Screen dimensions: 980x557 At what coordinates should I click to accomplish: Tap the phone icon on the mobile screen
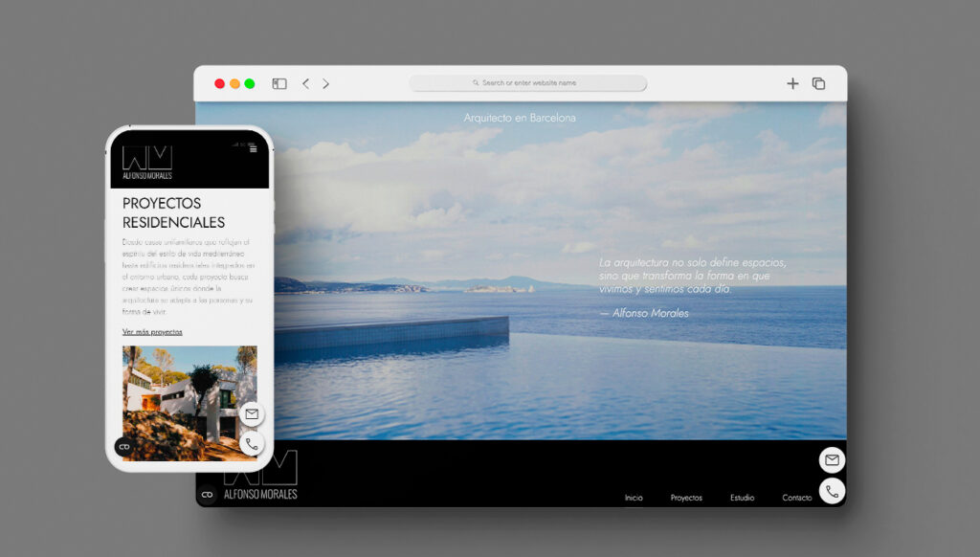coord(251,443)
